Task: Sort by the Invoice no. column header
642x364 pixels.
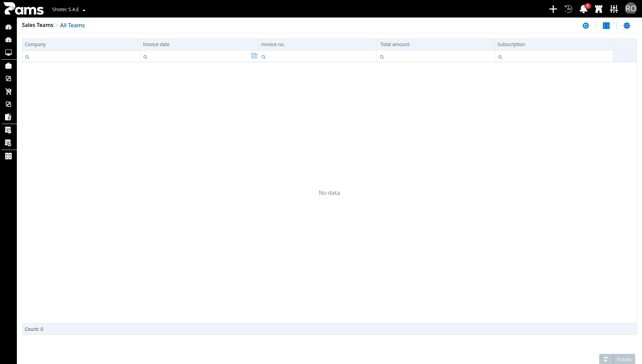Action: (x=318, y=44)
